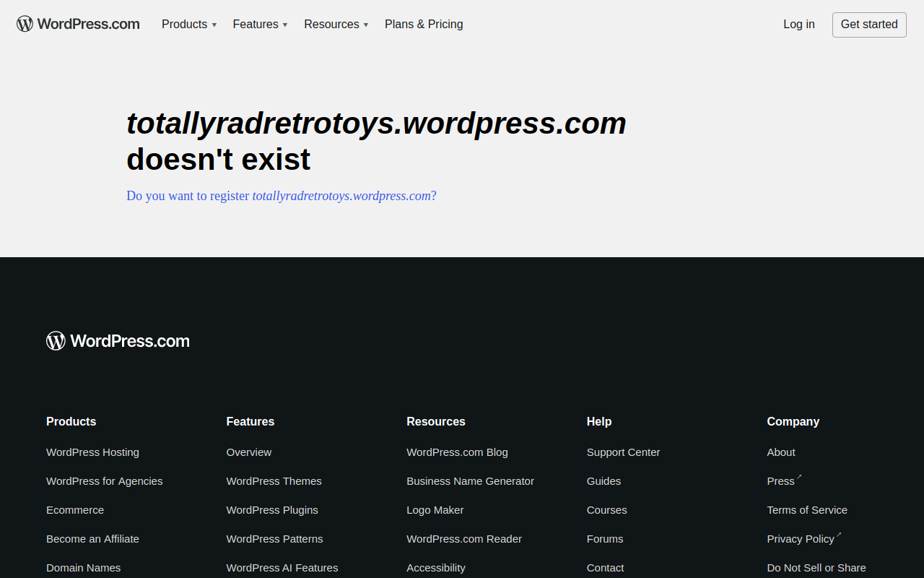This screenshot has width=924, height=578.
Task: Open Do Not Sell or Share link
Action: (816, 568)
